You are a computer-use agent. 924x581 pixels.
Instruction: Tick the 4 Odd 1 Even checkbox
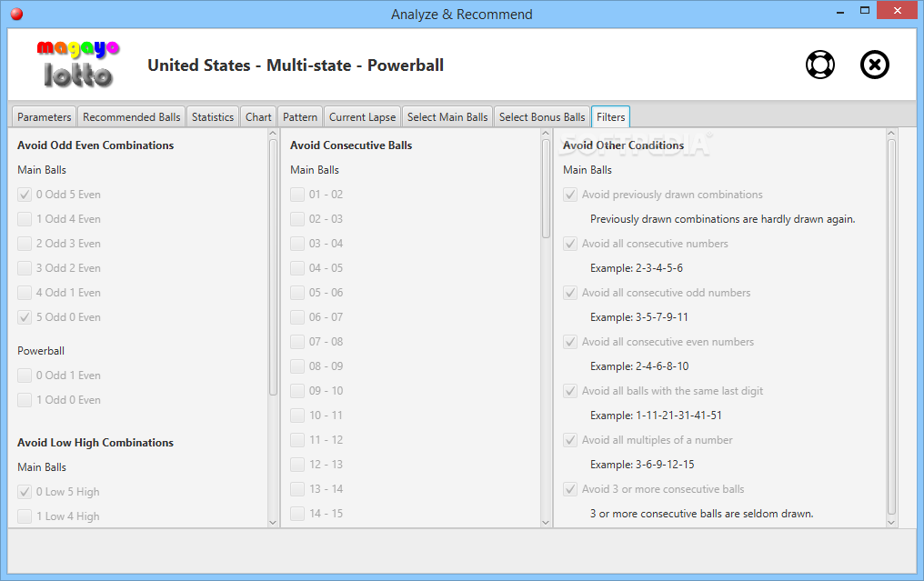click(x=25, y=293)
